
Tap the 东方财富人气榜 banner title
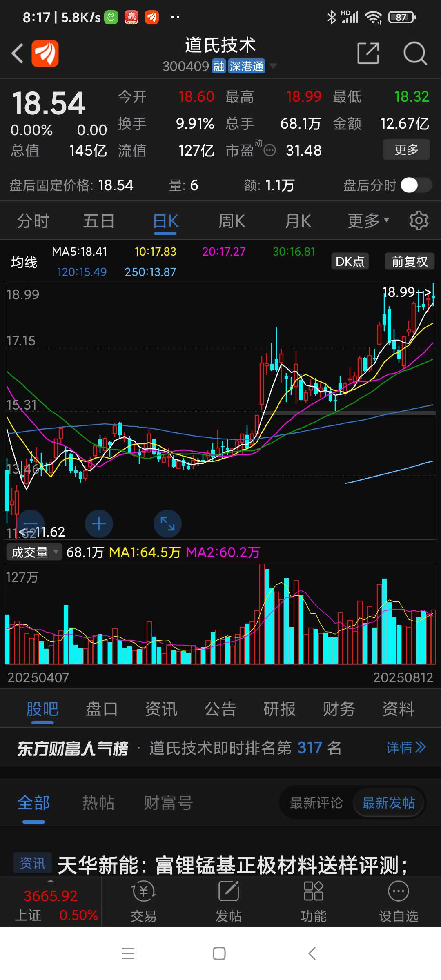(x=72, y=748)
